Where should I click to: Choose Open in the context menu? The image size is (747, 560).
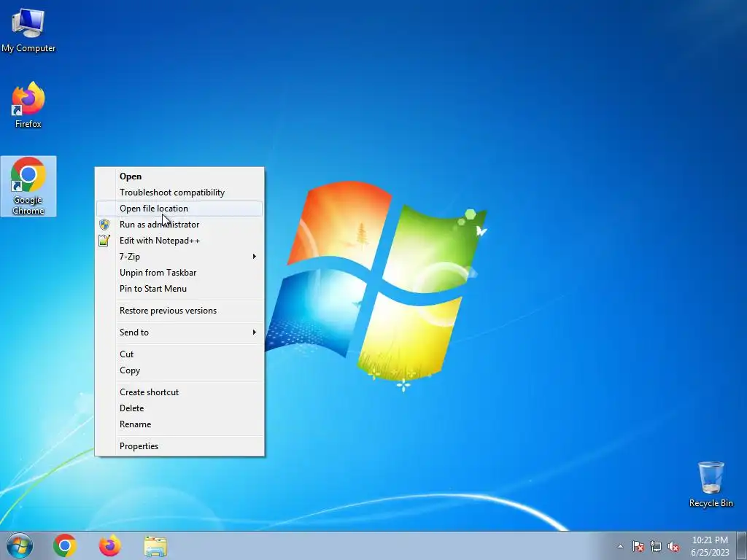pos(179,176)
